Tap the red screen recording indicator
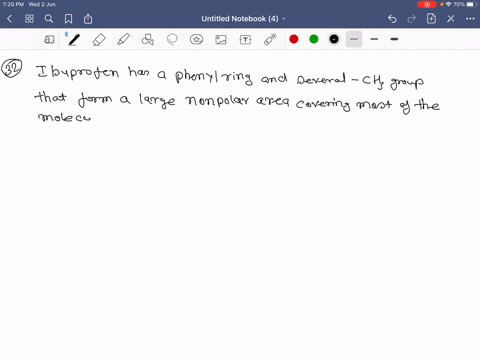480x360 pixels. tap(427, 4)
